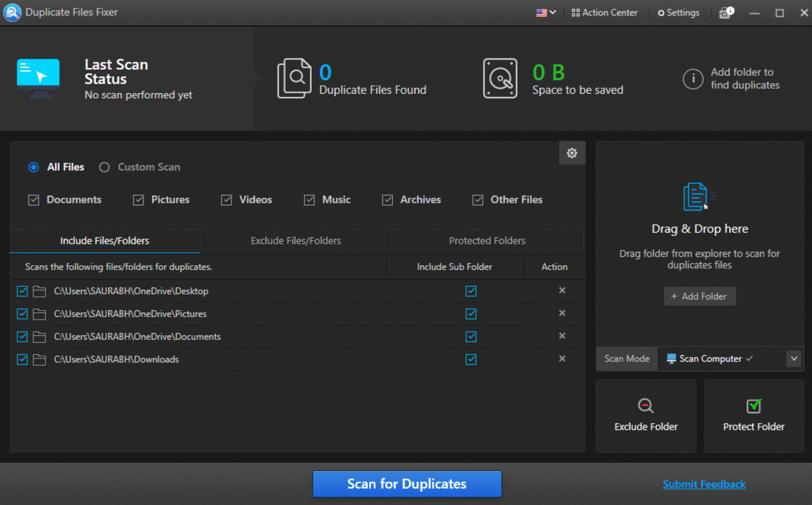812x505 pixels.
Task: Click the Action column header
Action: [554, 267]
